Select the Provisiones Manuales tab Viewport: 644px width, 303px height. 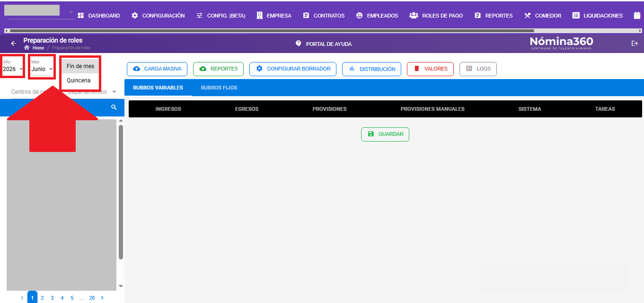point(432,109)
